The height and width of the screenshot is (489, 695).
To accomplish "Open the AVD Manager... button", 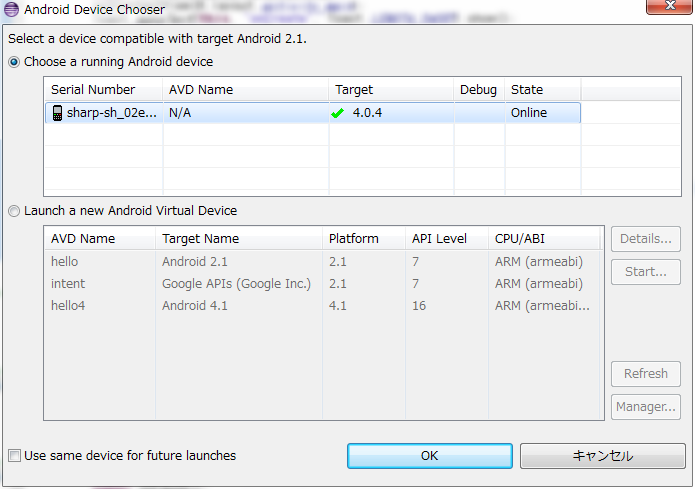I will point(645,407).
